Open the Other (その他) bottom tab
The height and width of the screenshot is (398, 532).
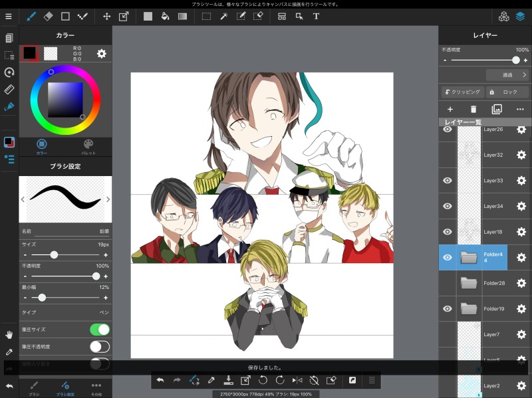[x=96, y=389]
